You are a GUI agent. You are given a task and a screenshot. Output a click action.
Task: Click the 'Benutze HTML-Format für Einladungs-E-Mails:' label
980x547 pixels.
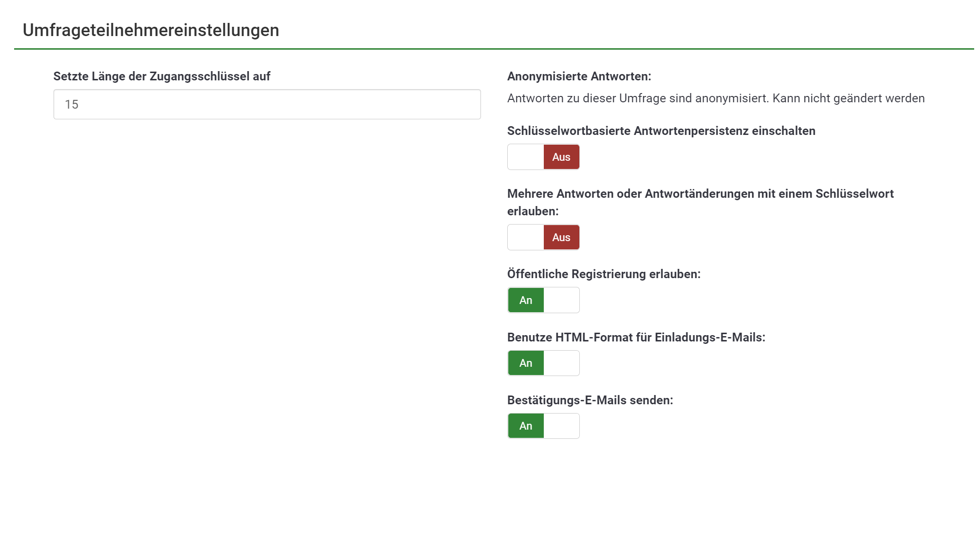click(x=636, y=338)
